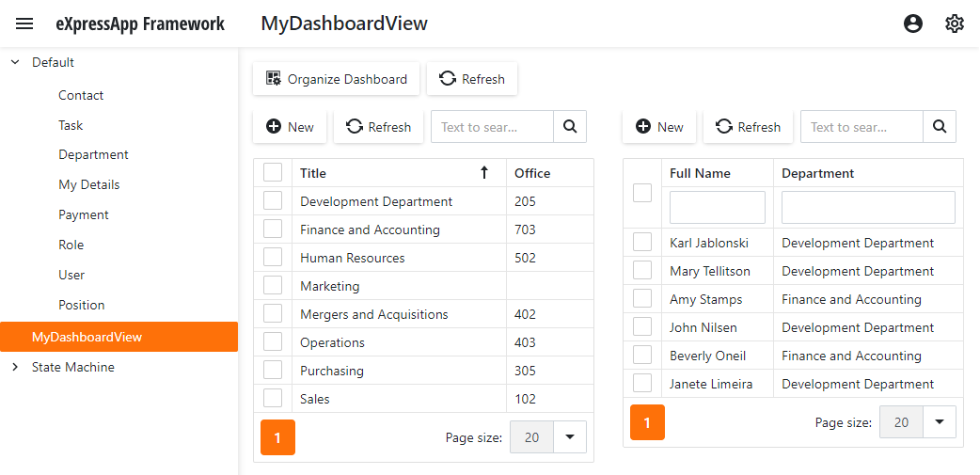The image size is (980, 475).
Task: Check select-all box in the departments grid
Action: (273, 172)
